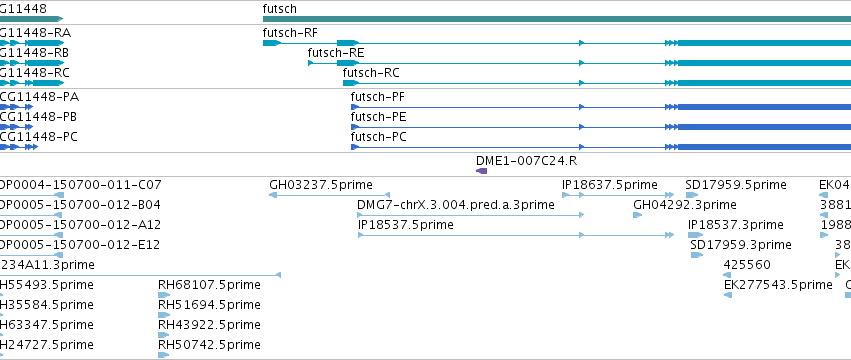851x360 pixels.
Task: Select the futsch-PF protein label
Action: (x=378, y=97)
